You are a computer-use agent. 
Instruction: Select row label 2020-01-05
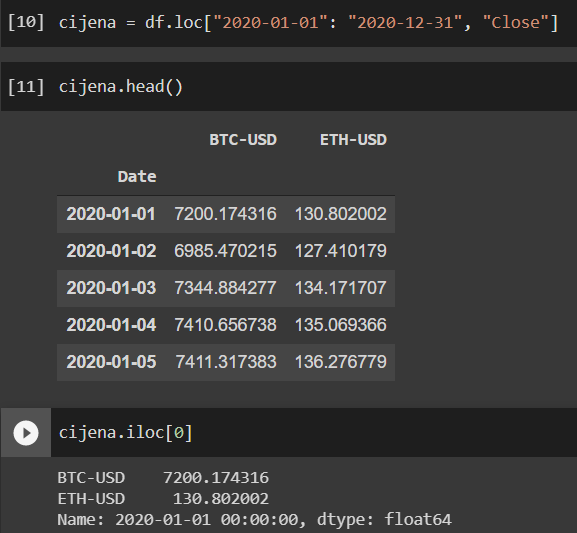(x=111, y=362)
